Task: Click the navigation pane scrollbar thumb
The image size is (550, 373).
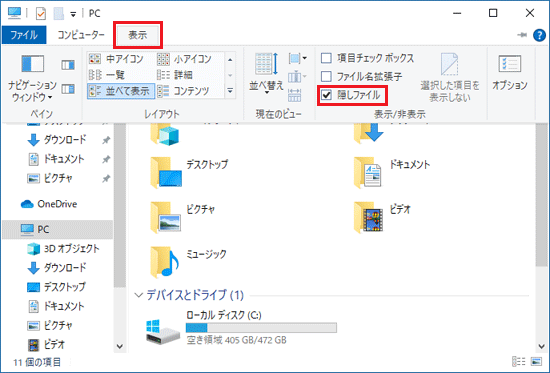Action: (120, 205)
